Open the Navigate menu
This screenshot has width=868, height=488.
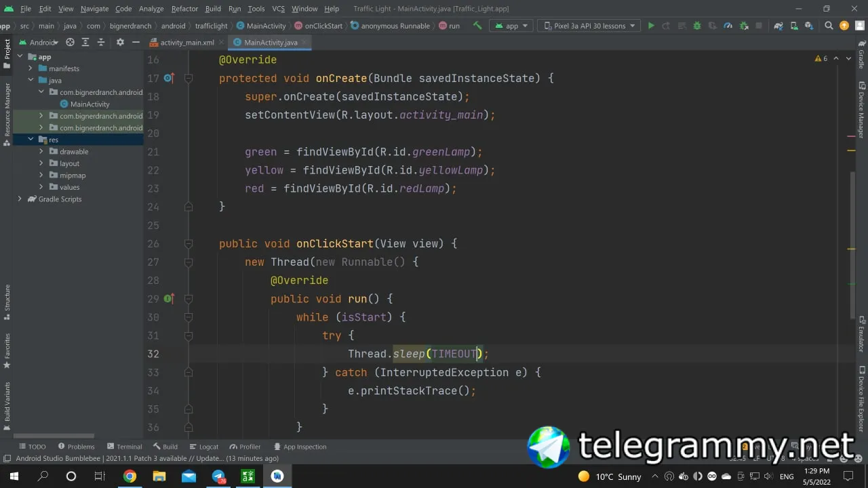point(94,9)
